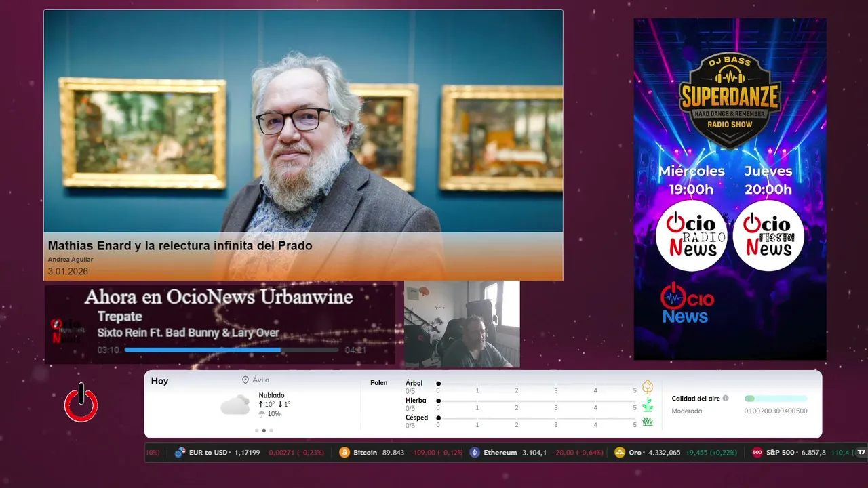Select the middle weather carousel dot
Viewport: 868px width, 488px height.
(264, 430)
